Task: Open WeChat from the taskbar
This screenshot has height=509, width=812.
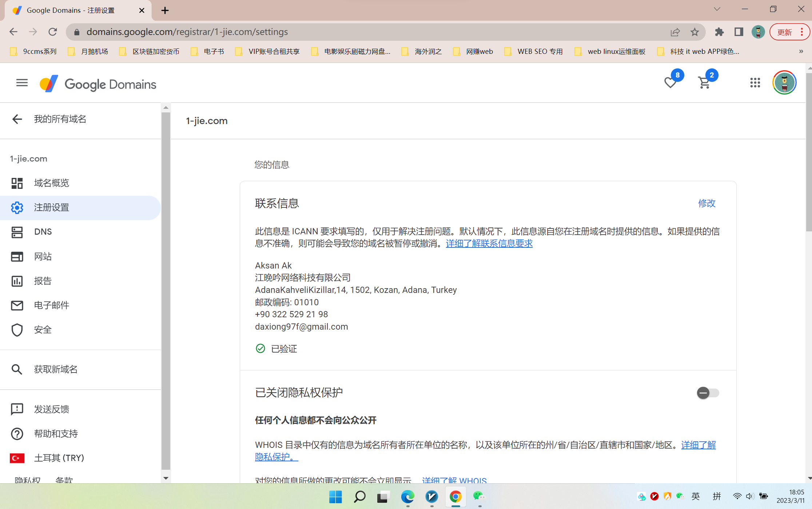Action: click(479, 496)
